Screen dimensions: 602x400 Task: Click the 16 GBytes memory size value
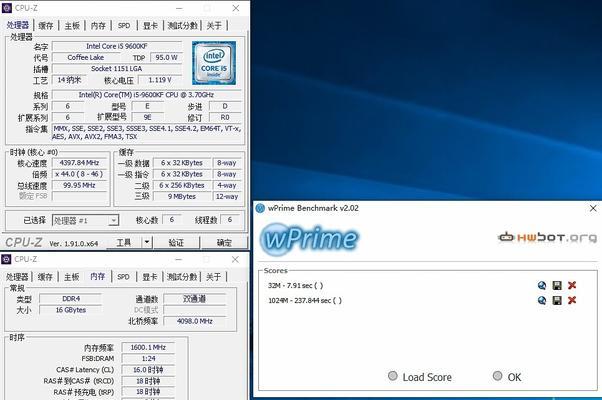[x=71, y=310]
